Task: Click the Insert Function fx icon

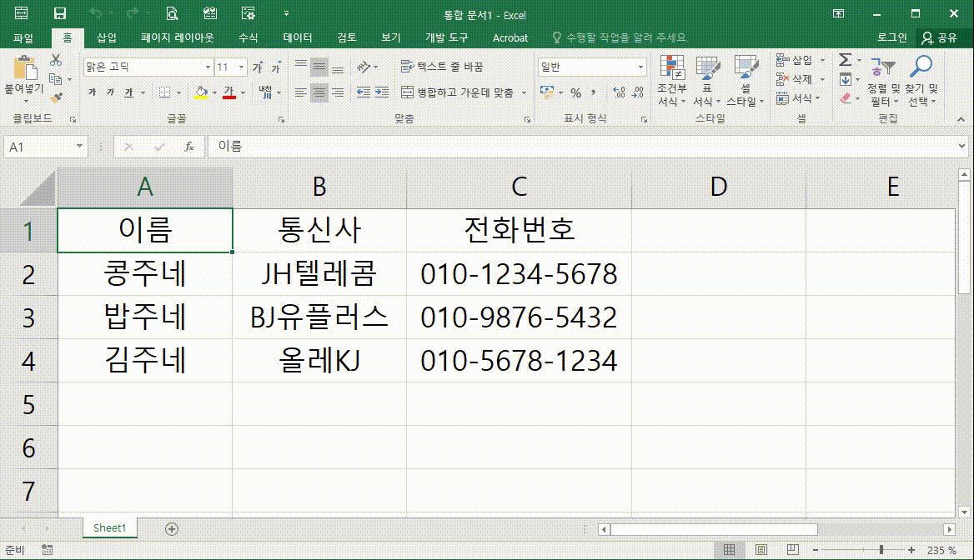Action: [x=188, y=147]
